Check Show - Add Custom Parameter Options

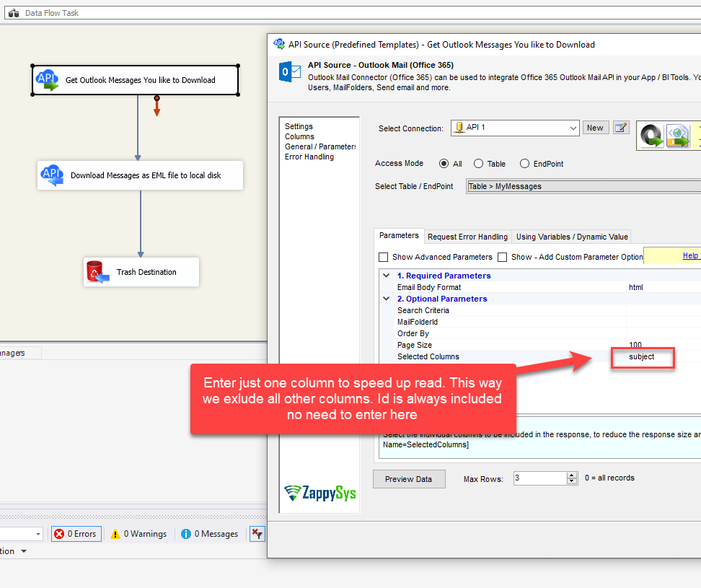503,257
